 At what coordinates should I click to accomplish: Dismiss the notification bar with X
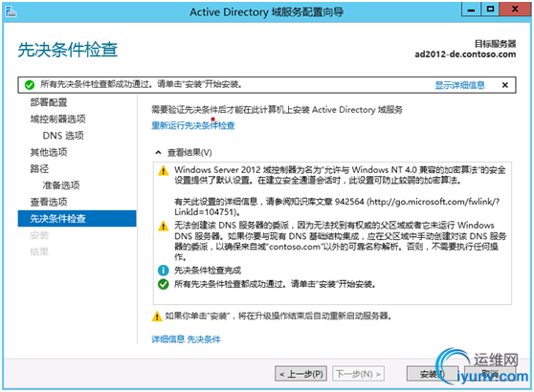(505, 85)
